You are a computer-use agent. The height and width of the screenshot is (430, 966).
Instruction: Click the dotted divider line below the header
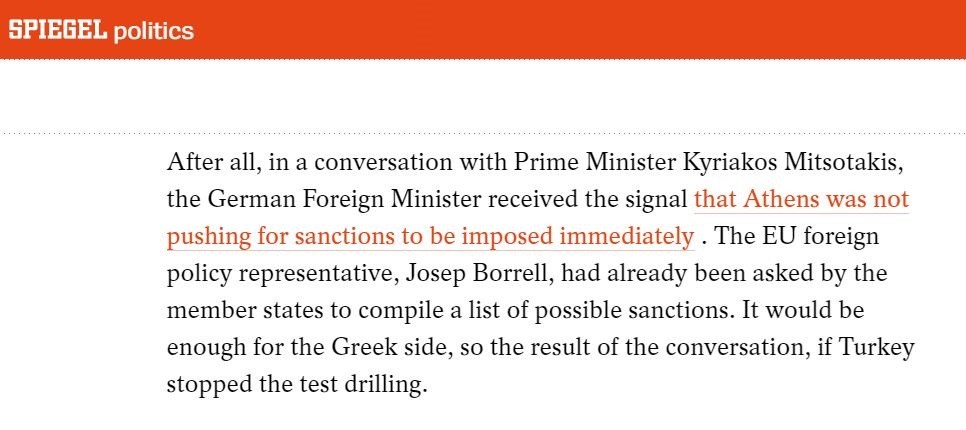(x=483, y=132)
